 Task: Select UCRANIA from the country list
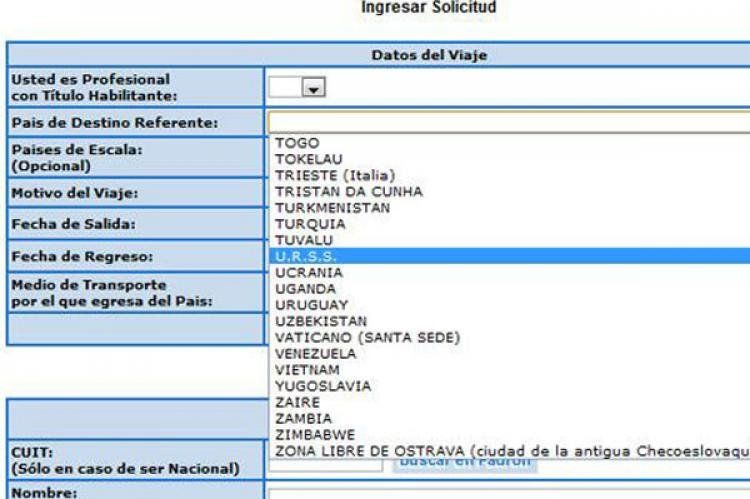pos(510,273)
